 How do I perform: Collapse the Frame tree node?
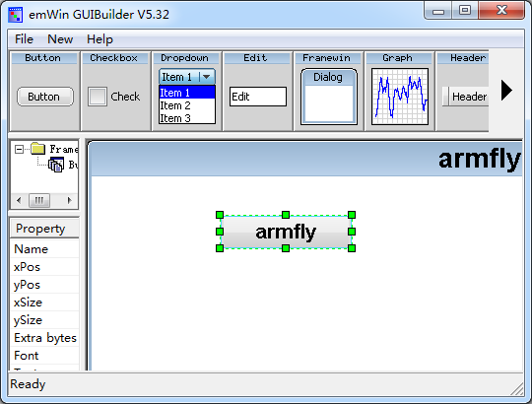pyautogui.click(x=20, y=149)
